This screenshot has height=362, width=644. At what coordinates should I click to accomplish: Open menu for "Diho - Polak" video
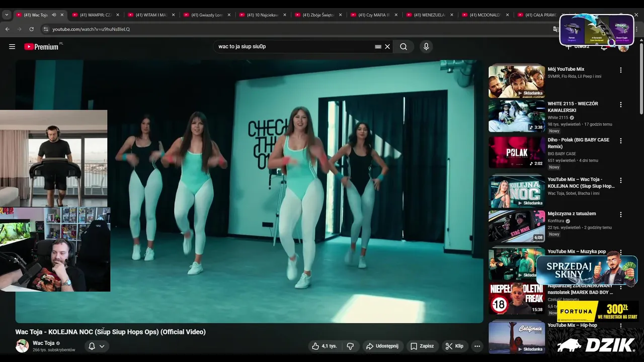click(620, 141)
